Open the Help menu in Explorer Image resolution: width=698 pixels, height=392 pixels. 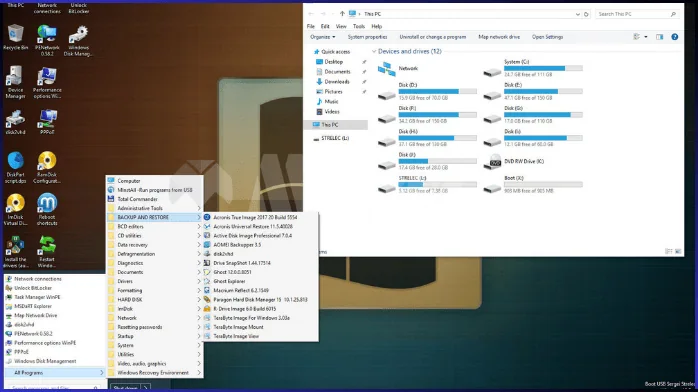click(377, 26)
